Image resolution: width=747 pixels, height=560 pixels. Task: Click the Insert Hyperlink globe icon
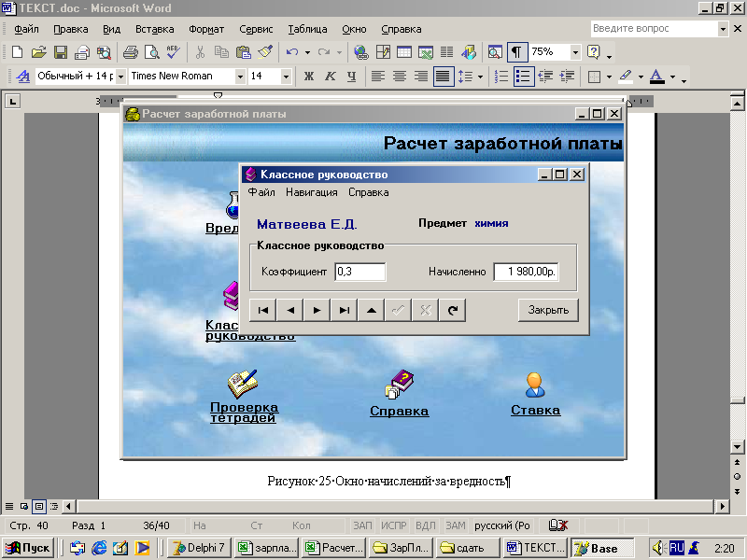[361, 52]
